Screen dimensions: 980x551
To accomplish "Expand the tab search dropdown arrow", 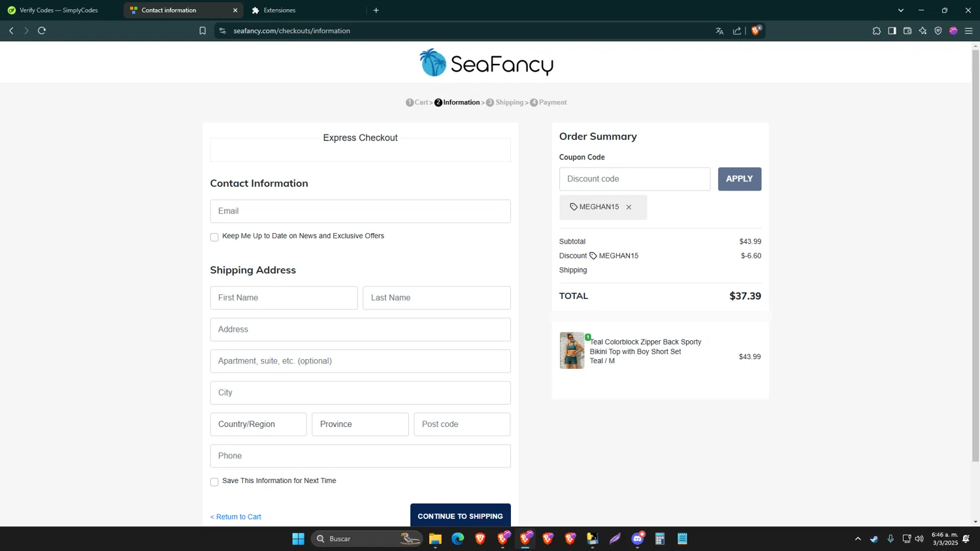I will (901, 10).
